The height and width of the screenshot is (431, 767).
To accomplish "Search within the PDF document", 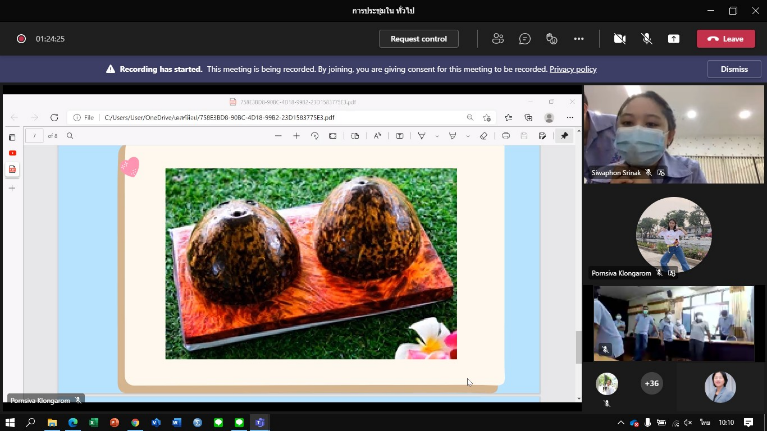I will click(x=70, y=136).
